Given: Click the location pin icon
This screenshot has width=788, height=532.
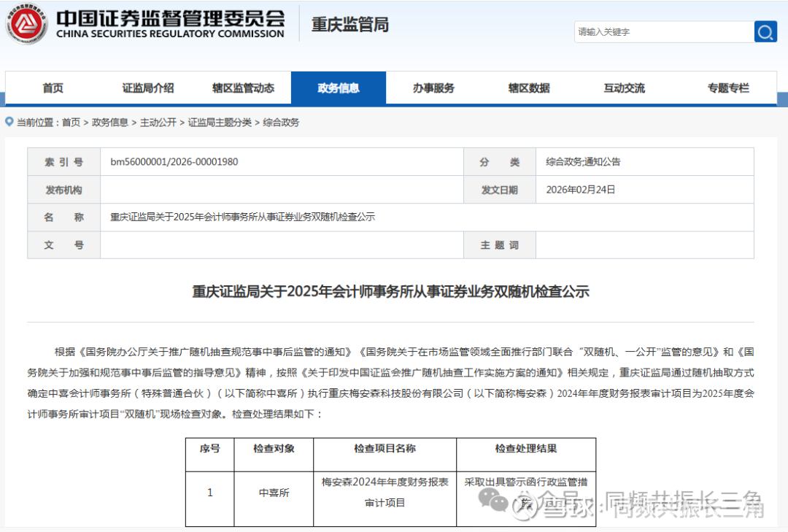Looking at the screenshot, I should click(x=9, y=122).
